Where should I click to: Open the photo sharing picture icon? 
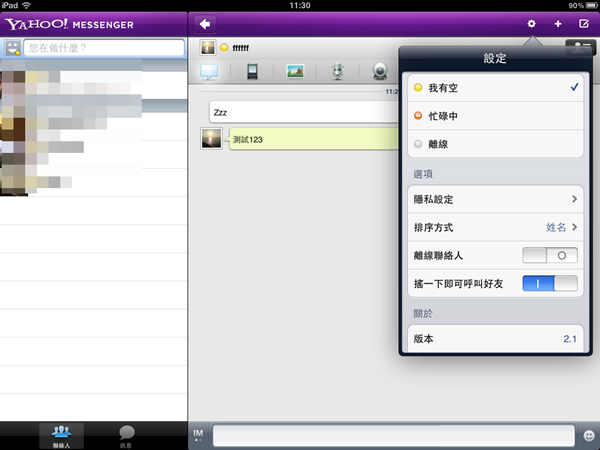[295, 71]
